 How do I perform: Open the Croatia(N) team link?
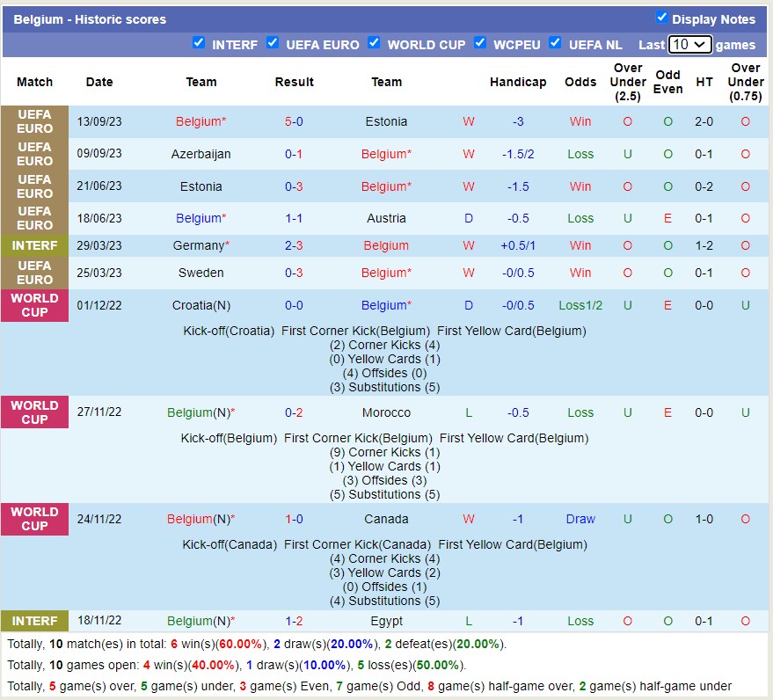click(201, 305)
